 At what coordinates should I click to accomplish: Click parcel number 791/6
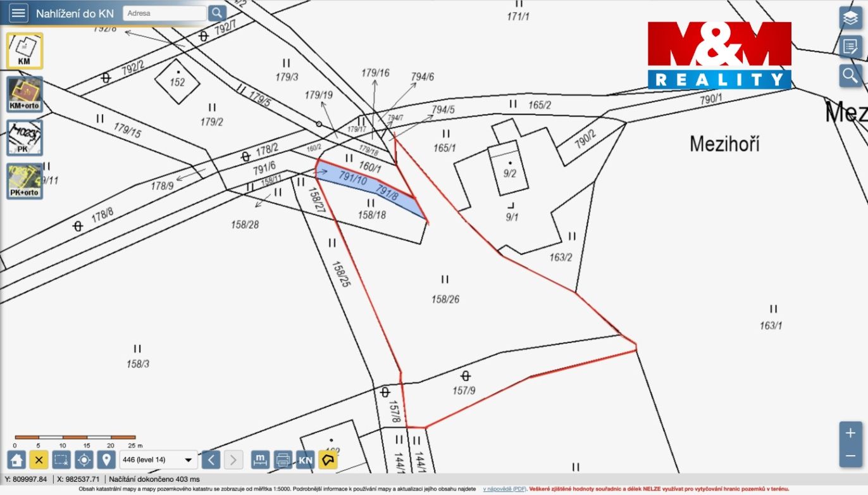[264, 168]
